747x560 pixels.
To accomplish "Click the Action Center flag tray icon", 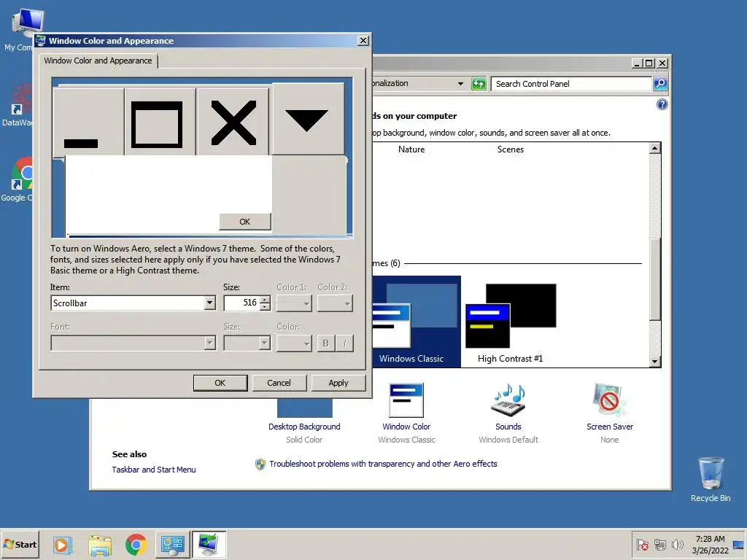I will click(x=642, y=545).
